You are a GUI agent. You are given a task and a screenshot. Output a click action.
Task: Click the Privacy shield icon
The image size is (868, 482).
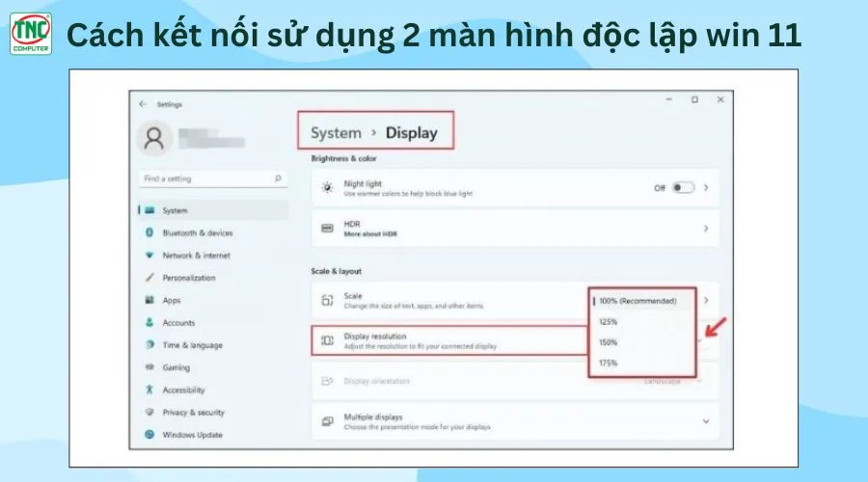[149, 412]
